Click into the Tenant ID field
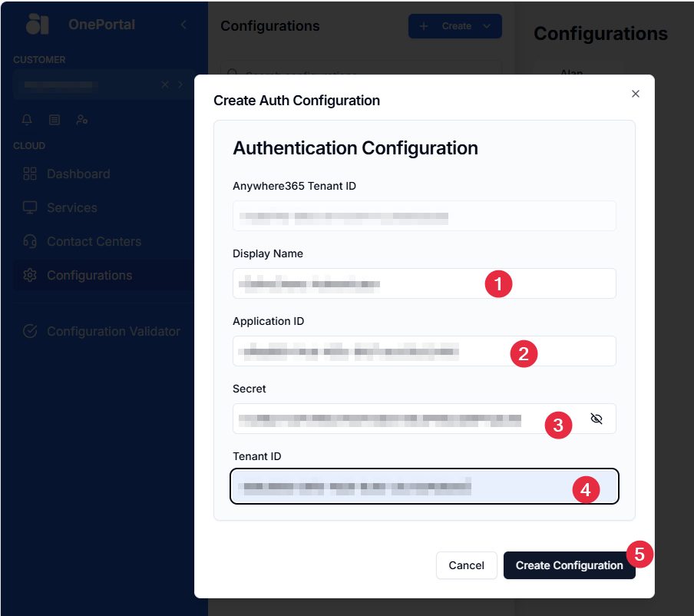The width and height of the screenshot is (694, 616). click(425, 486)
